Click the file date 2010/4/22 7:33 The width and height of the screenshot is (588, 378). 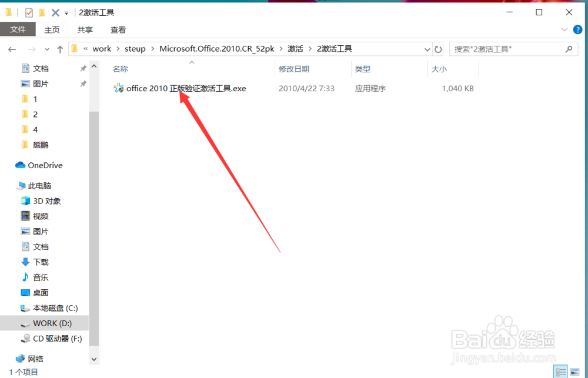coord(306,89)
